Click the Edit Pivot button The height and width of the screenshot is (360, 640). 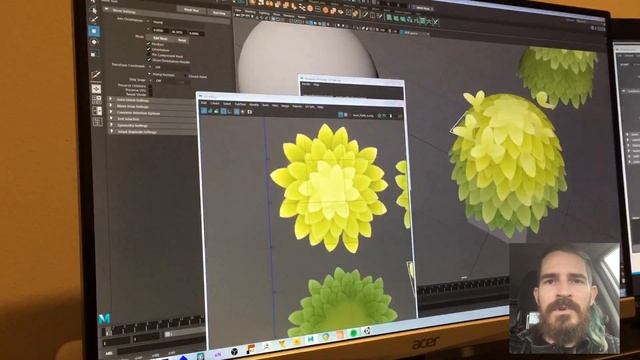pos(160,38)
